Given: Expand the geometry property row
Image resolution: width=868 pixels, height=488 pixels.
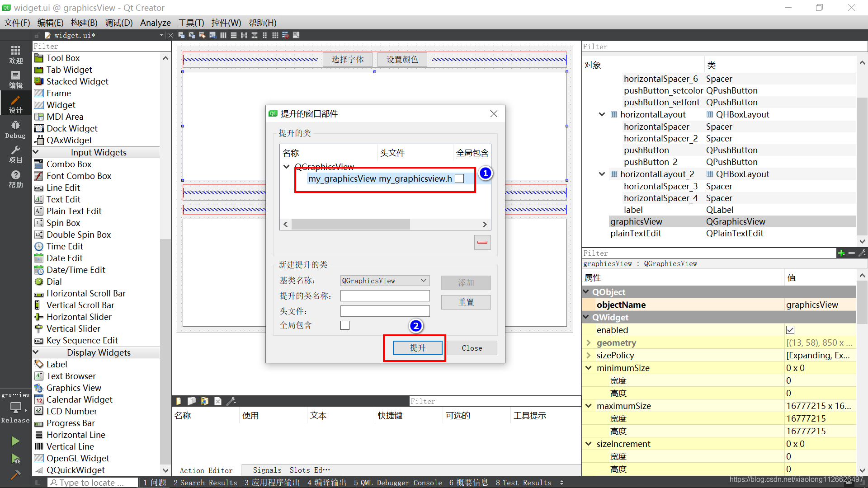Looking at the screenshot, I should [x=588, y=343].
